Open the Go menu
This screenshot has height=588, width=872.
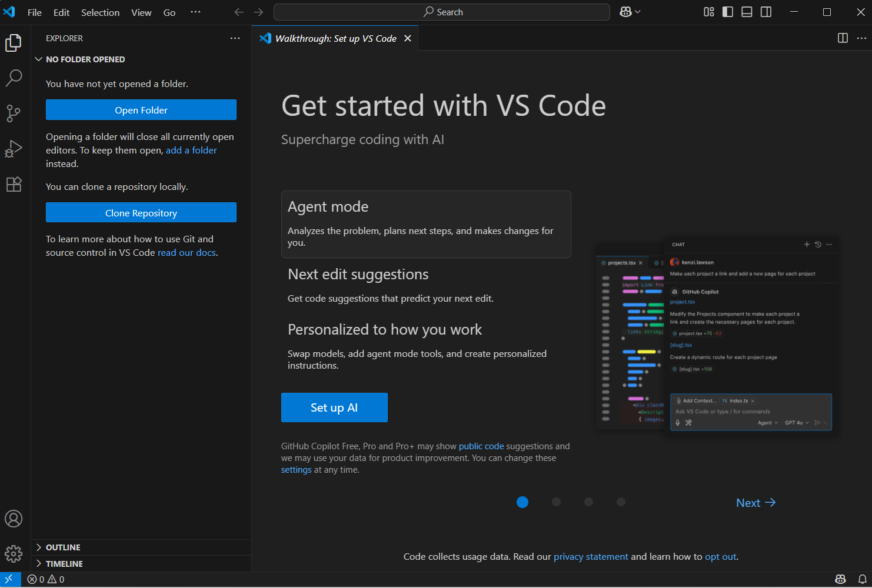point(169,12)
